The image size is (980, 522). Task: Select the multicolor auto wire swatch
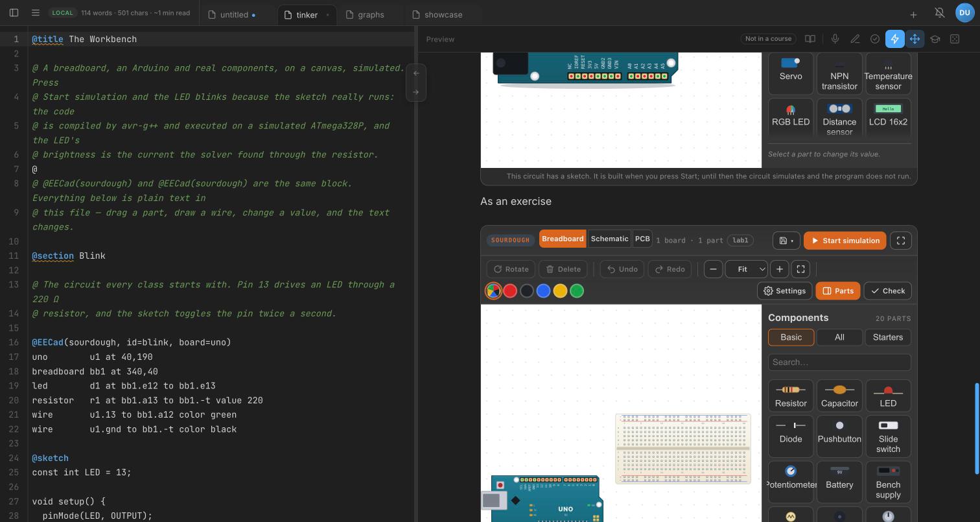[493, 291]
